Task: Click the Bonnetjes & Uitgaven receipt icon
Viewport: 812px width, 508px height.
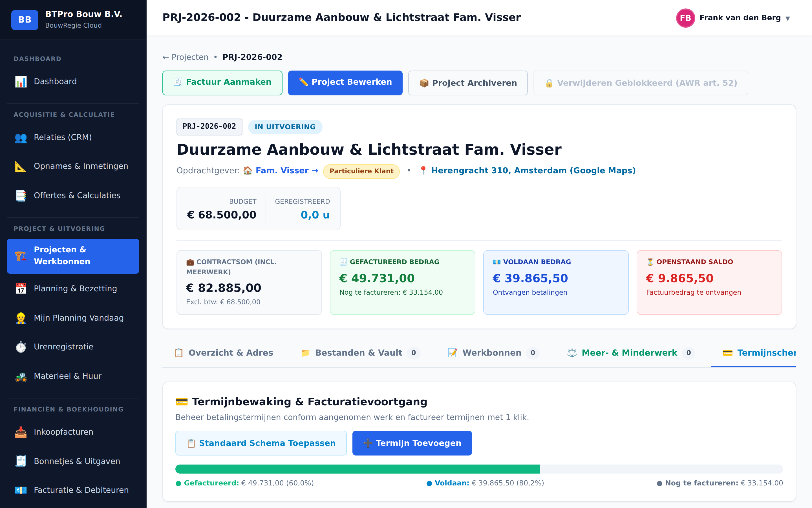Action: pyautogui.click(x=21, y=461)
